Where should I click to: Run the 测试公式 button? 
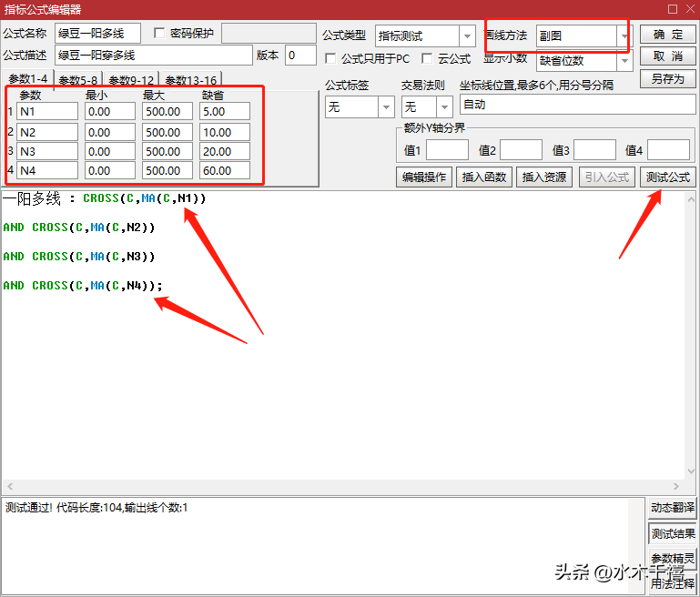668,177
